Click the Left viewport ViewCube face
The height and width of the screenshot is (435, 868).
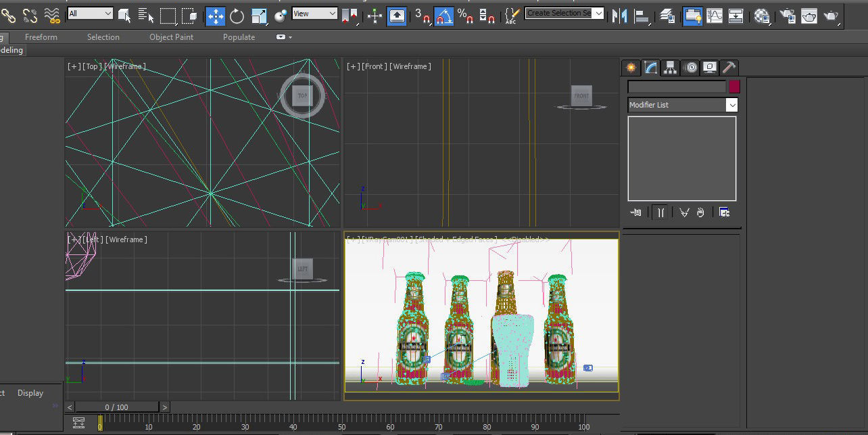pos(302,269)
